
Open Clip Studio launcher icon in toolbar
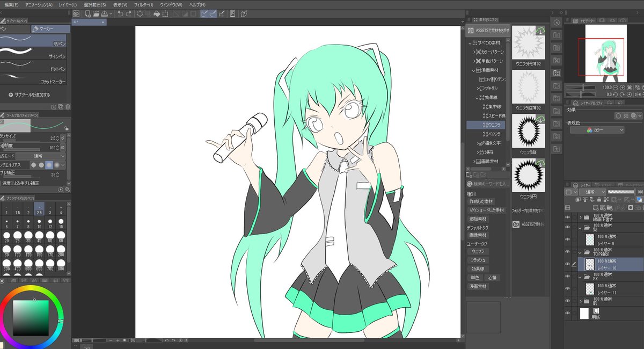[76, 13]
